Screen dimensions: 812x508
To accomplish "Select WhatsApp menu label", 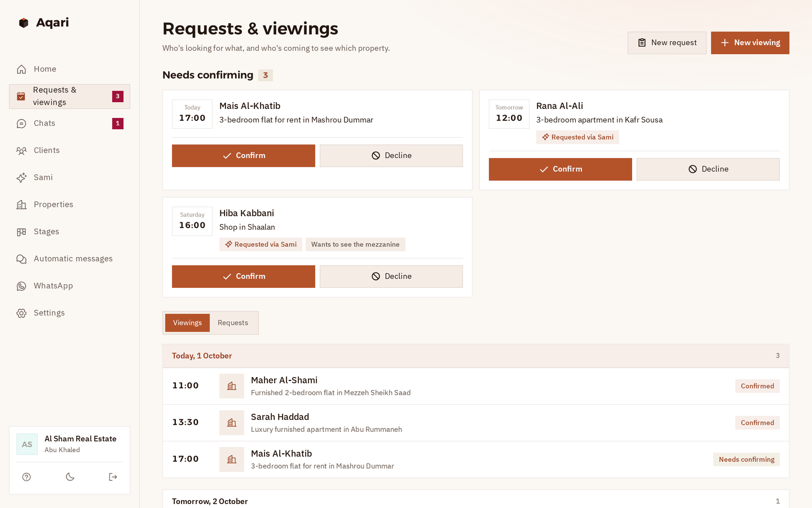I will [x=54, y=286].
